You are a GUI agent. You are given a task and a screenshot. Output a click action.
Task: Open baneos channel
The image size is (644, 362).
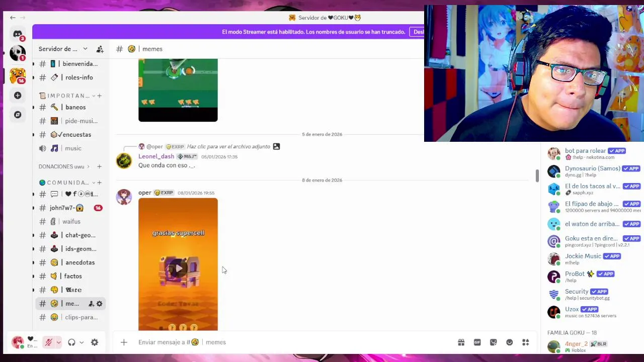(x=70, y=107)
